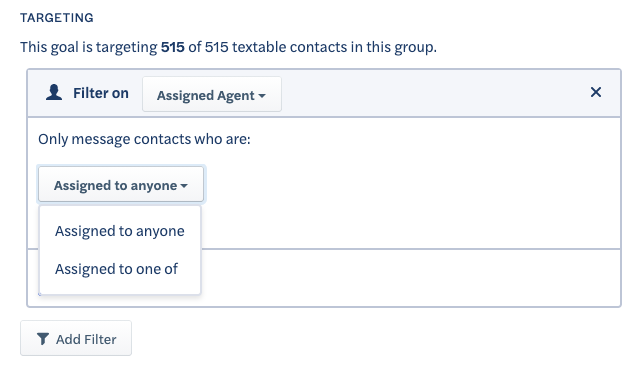Click the bold 515 targeted contacts count
This screenshot has width=640, height=372.
tap(173, 47)
